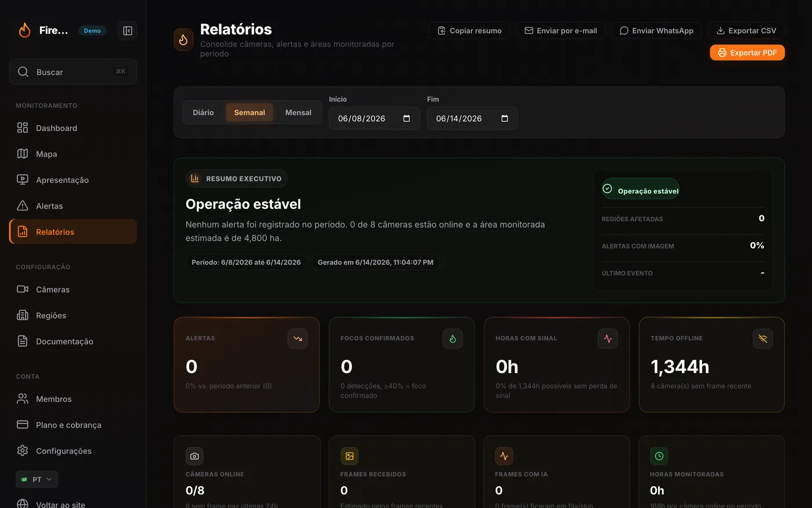Open Câmeras from the sidebar
This screenshot has width=812, height=508.
73,289
